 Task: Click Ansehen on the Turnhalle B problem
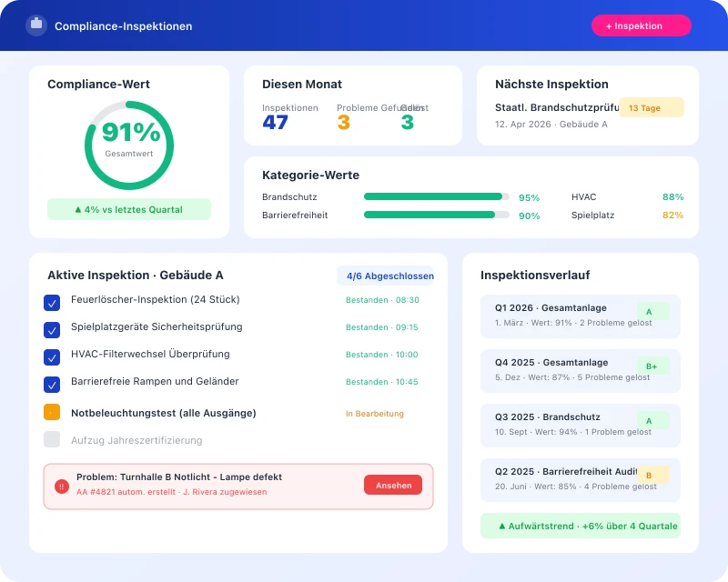tap(393, 485)
